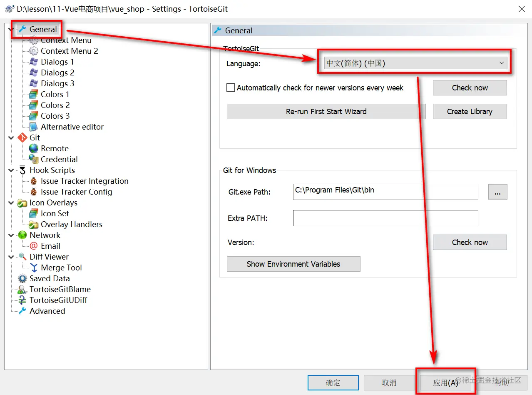Open Overlay Handlers settings page

tap(71, 224)
